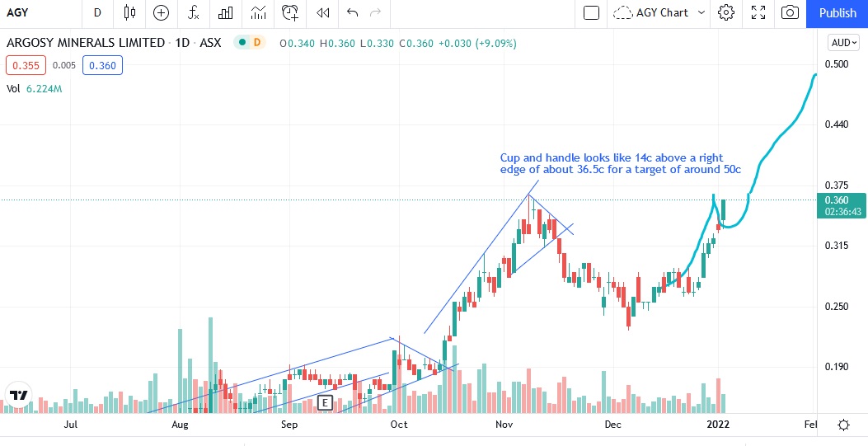Redo the last chart action

tap(375, 12)
